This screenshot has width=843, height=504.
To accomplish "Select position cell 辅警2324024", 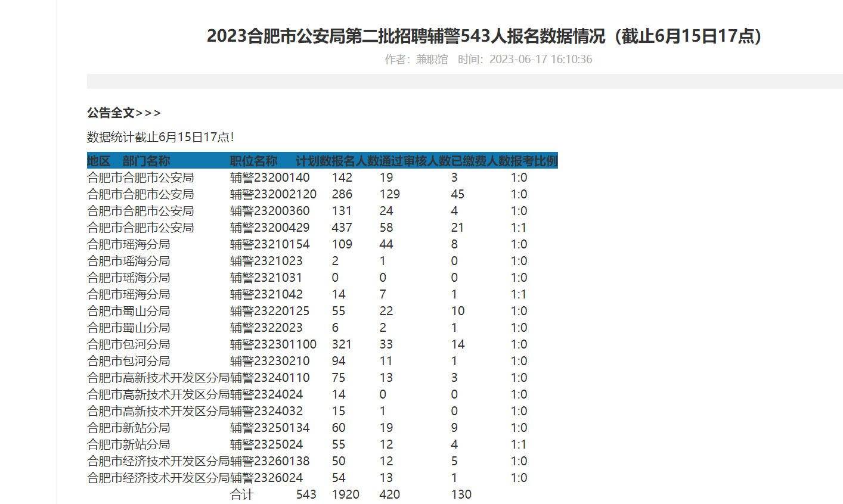I will pyautogui.click(x=266, y=394).
